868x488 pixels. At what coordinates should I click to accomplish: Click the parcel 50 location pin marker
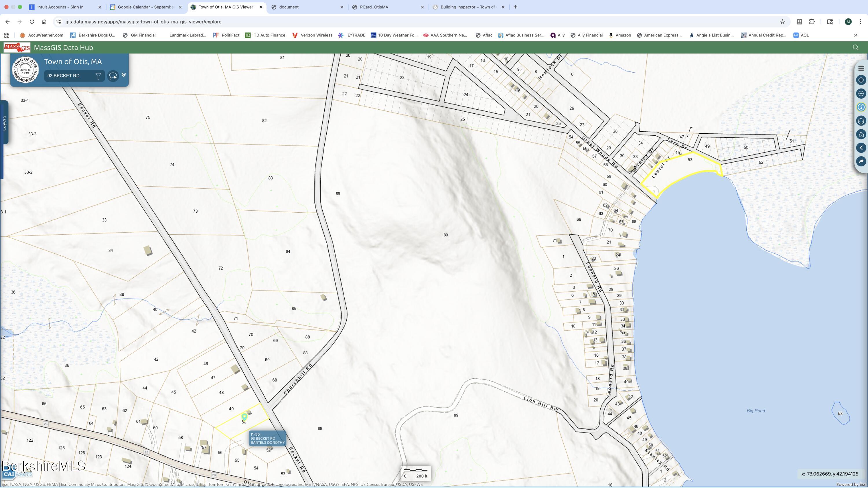244,417
